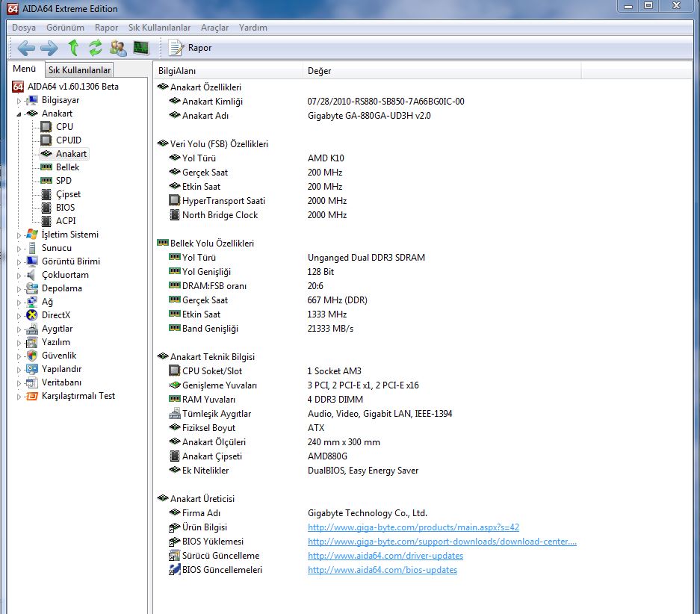Screen dimensions: 700x614
Task: Click the Yapılandır configuration icon
Action: click(x=32, y=369)
